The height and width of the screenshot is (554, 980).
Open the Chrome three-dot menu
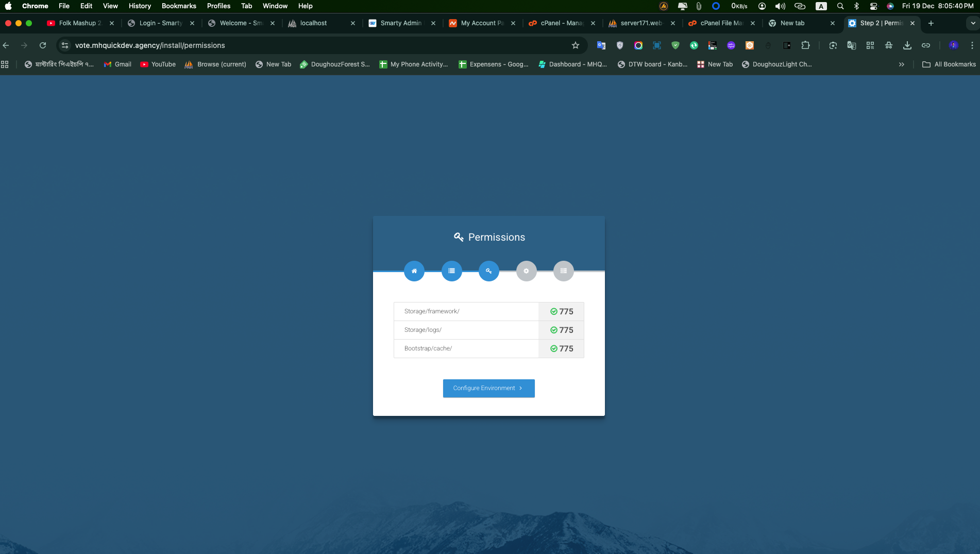972,45
